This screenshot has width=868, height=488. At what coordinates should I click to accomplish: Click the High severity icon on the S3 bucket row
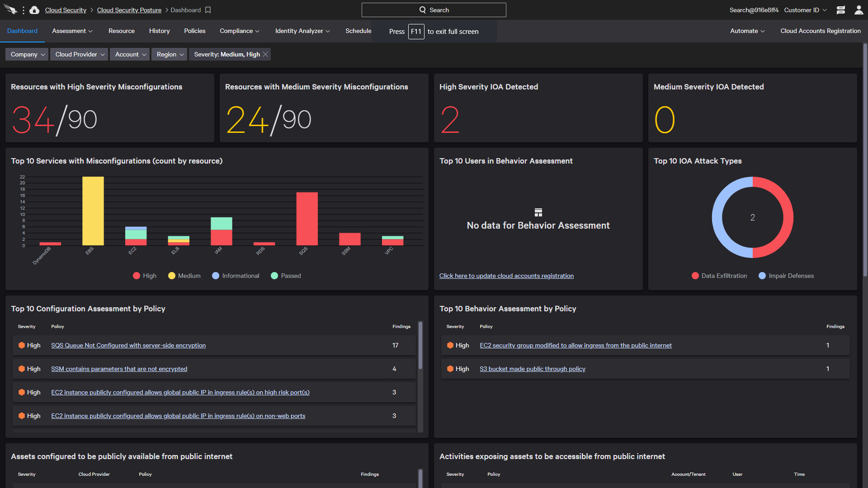click(x=450, y=369)
